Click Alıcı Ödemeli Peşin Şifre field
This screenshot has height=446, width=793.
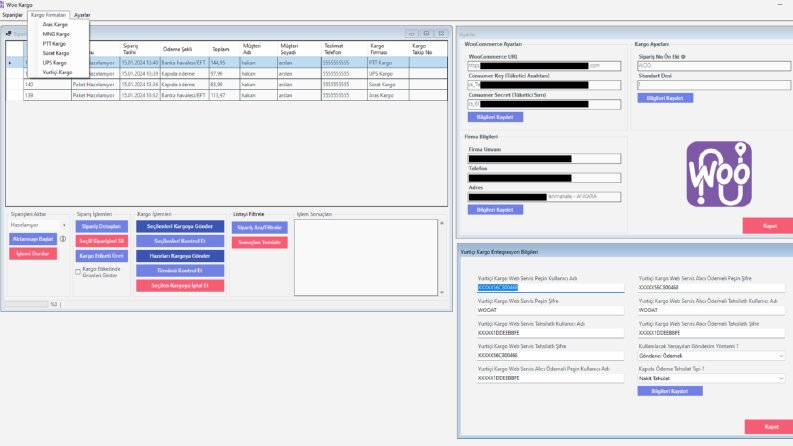click(711, 288)
